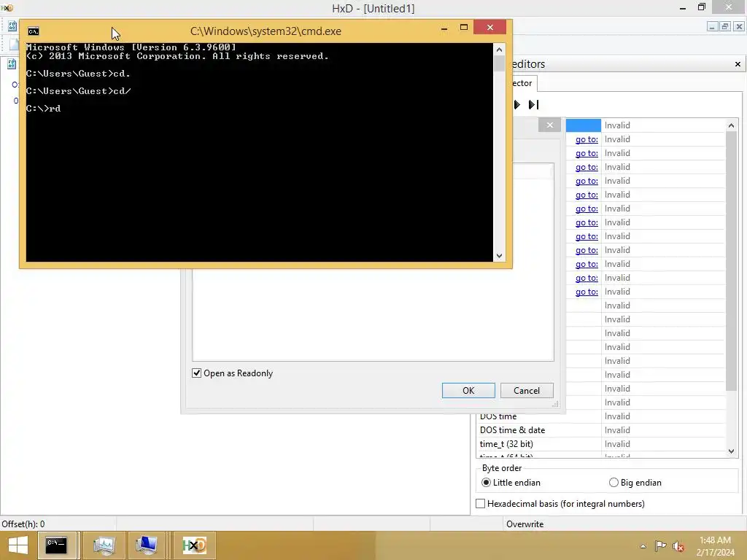Jump to last position with skip-to-end arrow
747x560 pixels.
point(533,104)
